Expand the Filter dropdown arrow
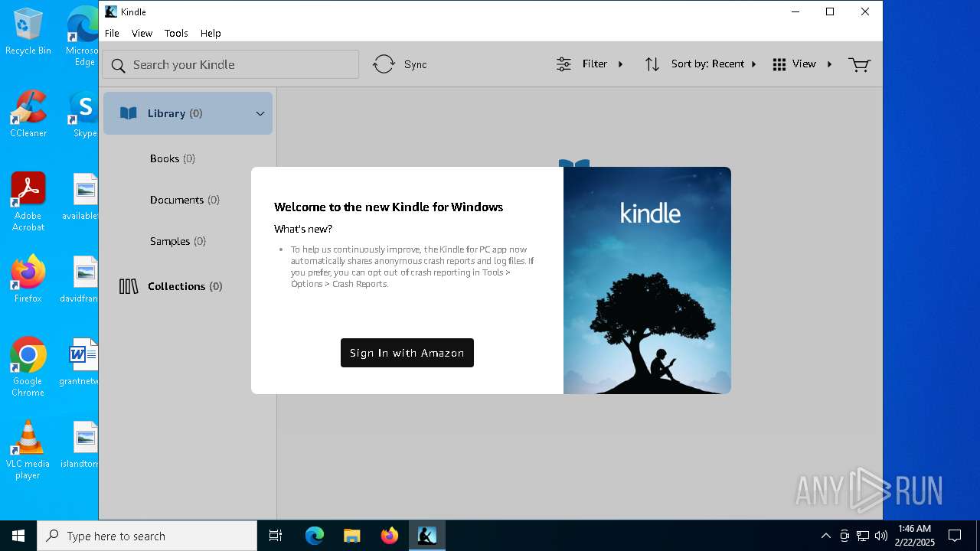Viewport: 980px width, 551px height. pyautogui.click(x=621, y=64)
